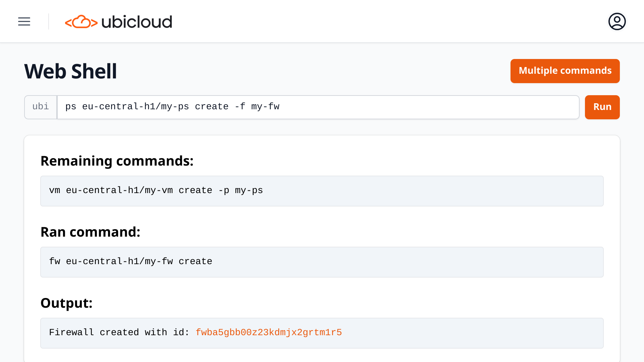Click the 'Output:' heading
Image resolution: width=644 pixels, height=362 pixels.
click(x=66, y=303)
